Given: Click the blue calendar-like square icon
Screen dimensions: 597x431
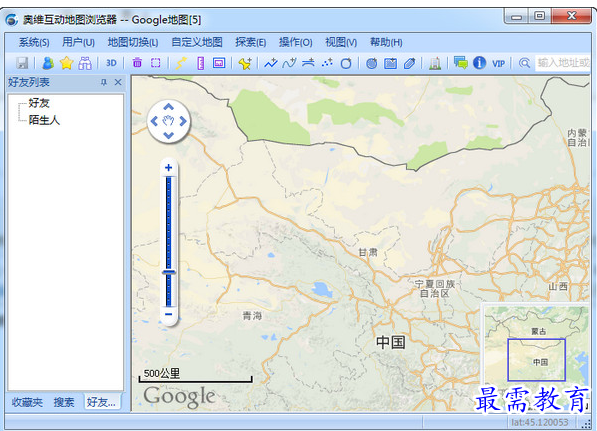Looking at the screenshot, I should 390,63.
